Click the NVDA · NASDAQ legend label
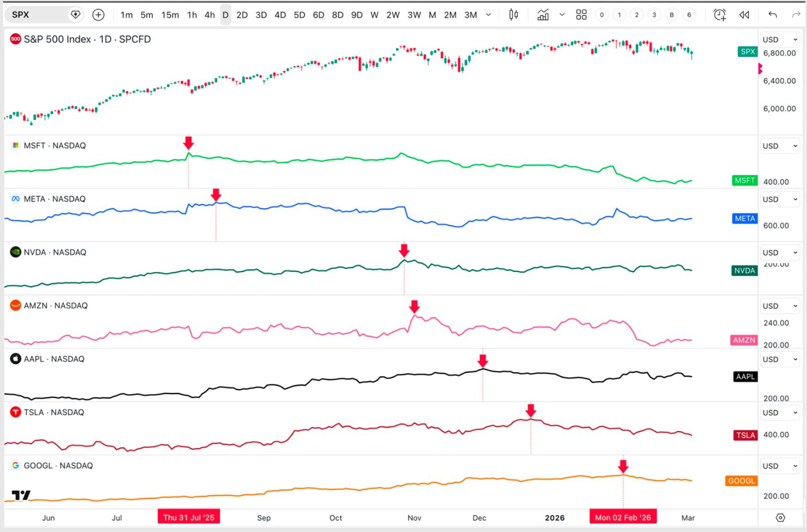Viewport: 807px width, 532px height. coord(55,252)
